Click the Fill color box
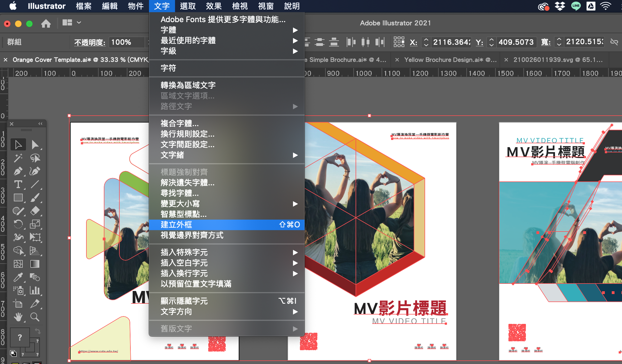This screenshot has width=622, height=364. coord(20,337)
